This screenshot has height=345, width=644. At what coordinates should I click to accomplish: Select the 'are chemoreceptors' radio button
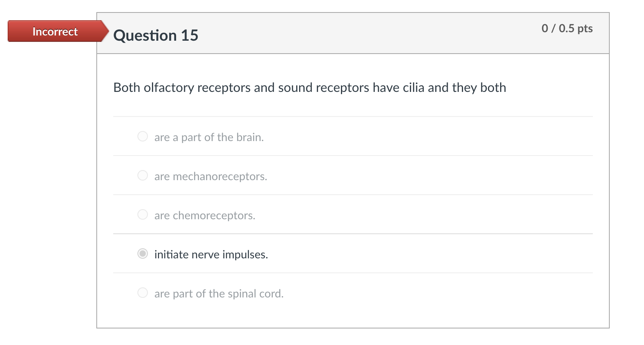click(x=142, y=214)
